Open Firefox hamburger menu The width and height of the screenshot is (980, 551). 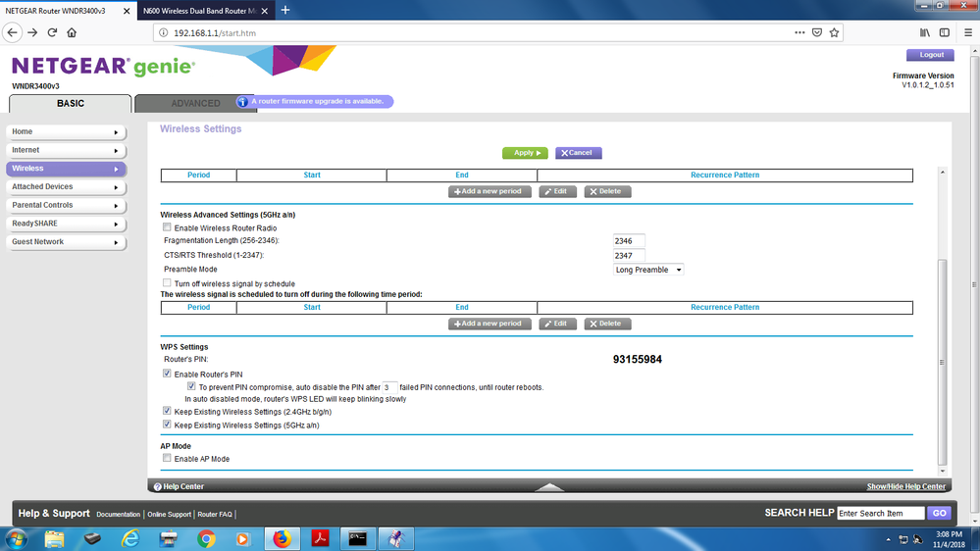pyautogui.click(x=968, y=32)
